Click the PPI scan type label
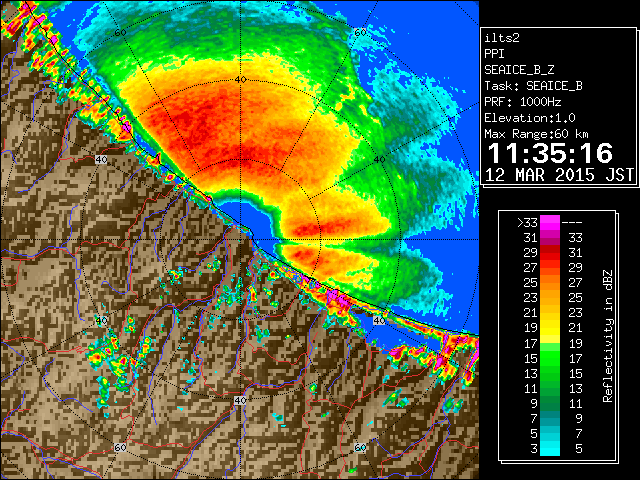Viewport: 640px width, 480px height. click(494, 54)
